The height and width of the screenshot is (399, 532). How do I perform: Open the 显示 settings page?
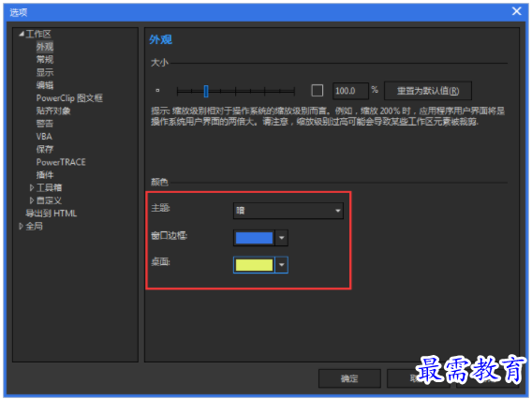(45, 72)
